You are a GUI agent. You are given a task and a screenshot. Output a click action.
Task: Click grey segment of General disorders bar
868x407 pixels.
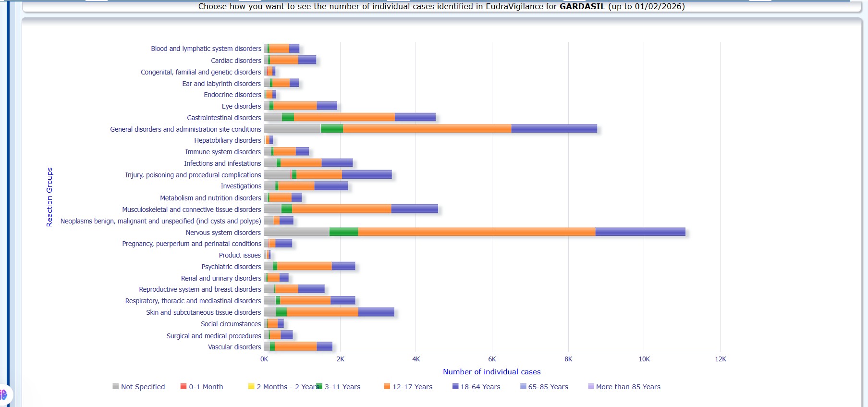(292, 129)
